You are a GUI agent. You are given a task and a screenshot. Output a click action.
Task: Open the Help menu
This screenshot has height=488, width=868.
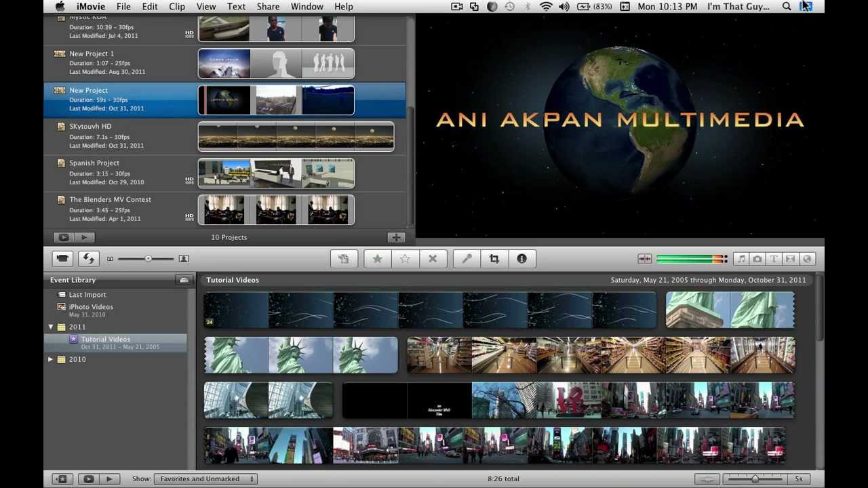click(344, 7)
